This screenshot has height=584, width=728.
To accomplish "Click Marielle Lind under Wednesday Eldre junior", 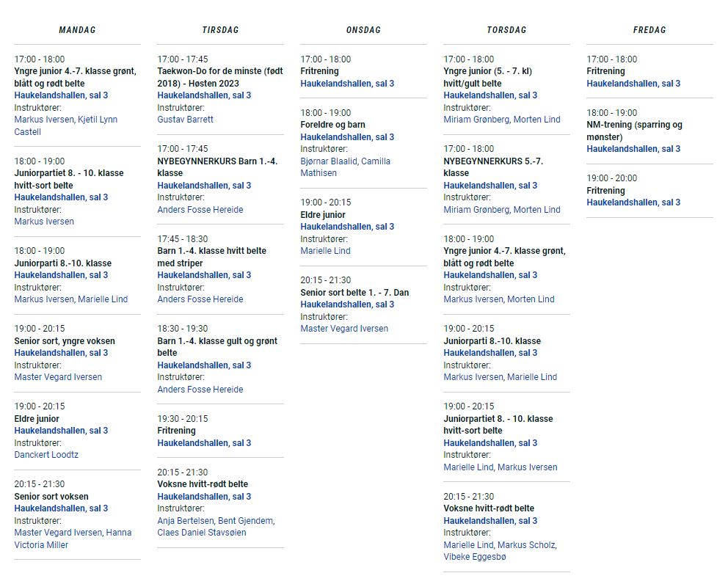I will [x=325, y=251].
